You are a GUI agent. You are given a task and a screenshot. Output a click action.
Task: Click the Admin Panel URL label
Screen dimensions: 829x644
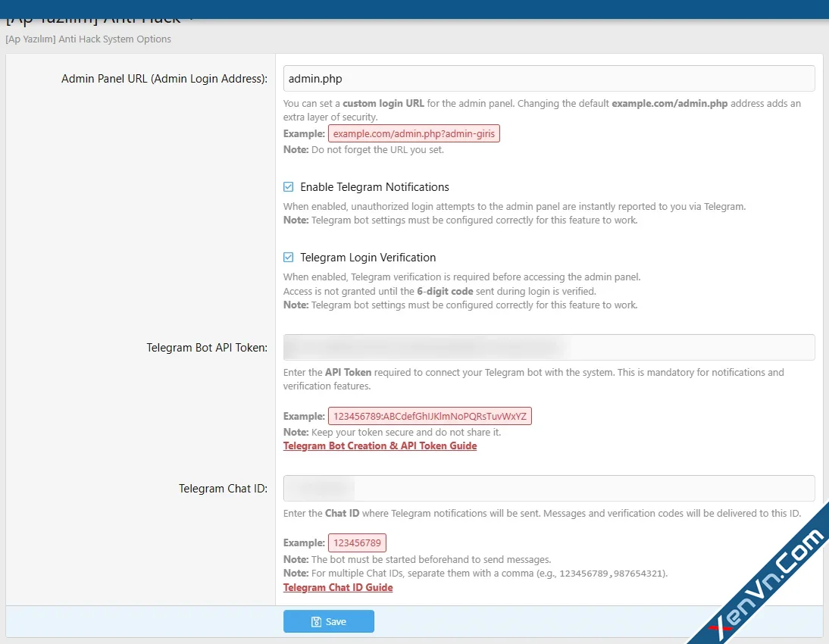click(x=164, y=78)
